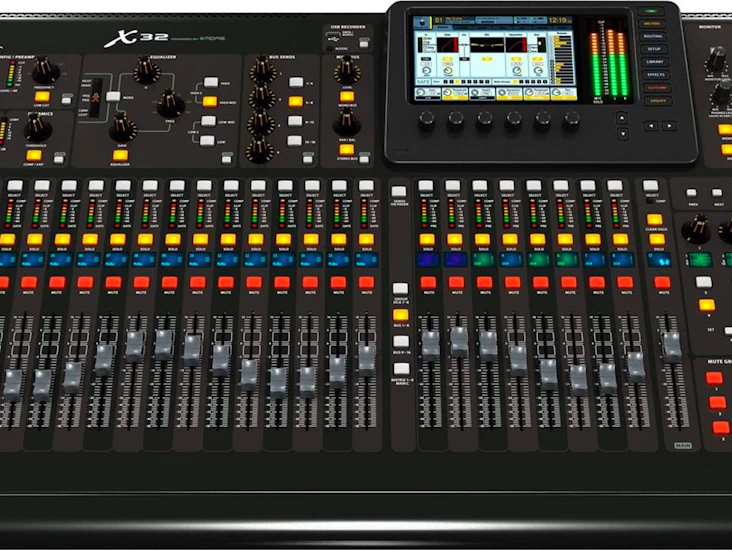The height and width of the screenshot is (550, 732).
Task: Open the METERS view button
Action: tap(652, 23)
